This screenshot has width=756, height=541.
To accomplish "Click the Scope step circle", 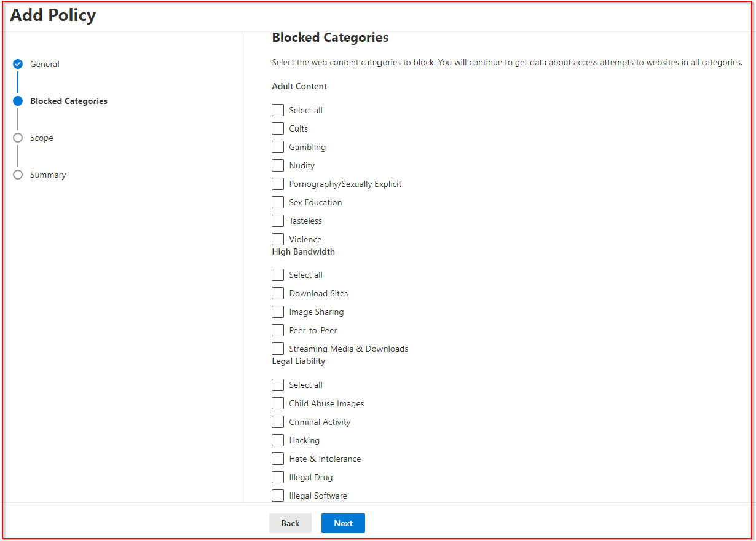I will tap(18, 138).
